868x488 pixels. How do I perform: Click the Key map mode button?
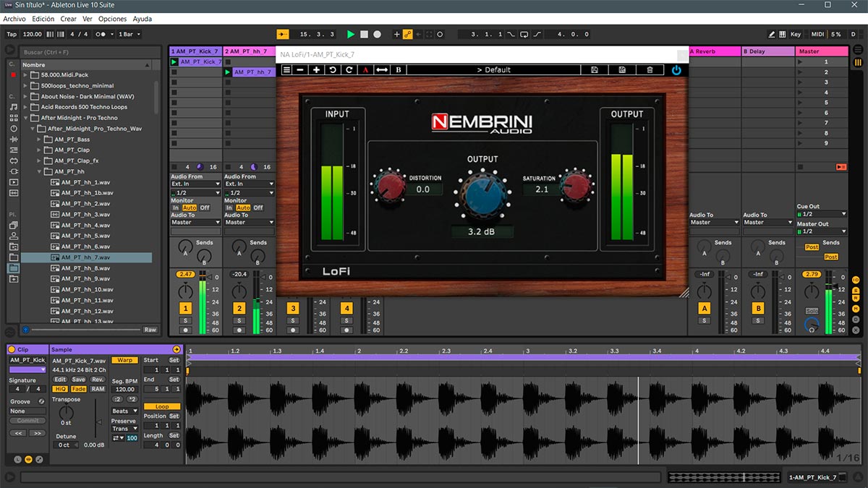[x=796, y=34]
